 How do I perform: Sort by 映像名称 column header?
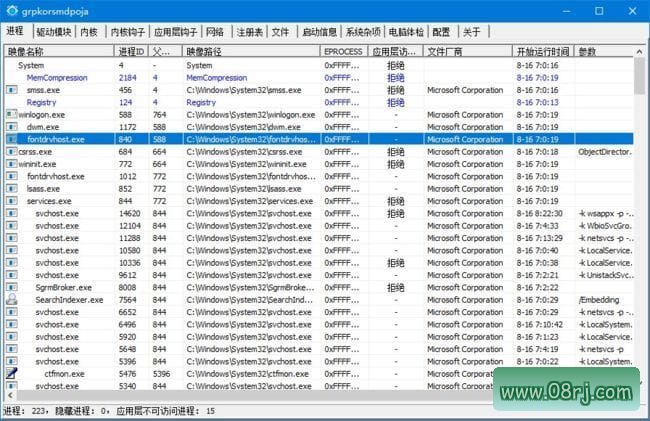[x=60, y=51]
